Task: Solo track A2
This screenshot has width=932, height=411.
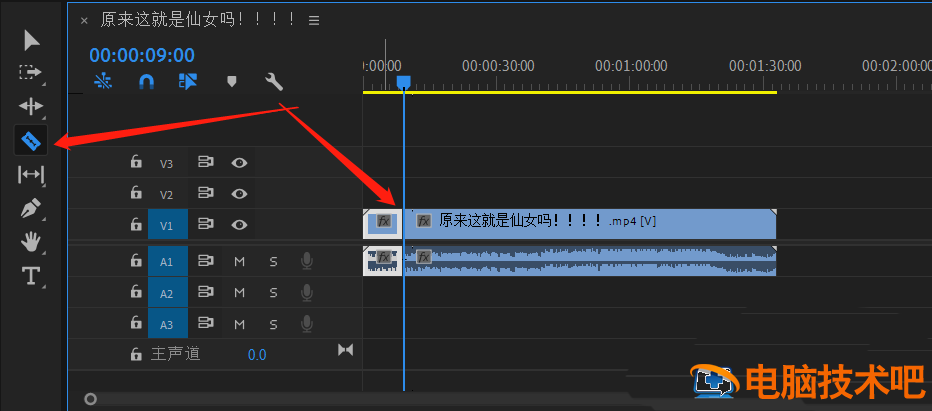Action: 273,292
